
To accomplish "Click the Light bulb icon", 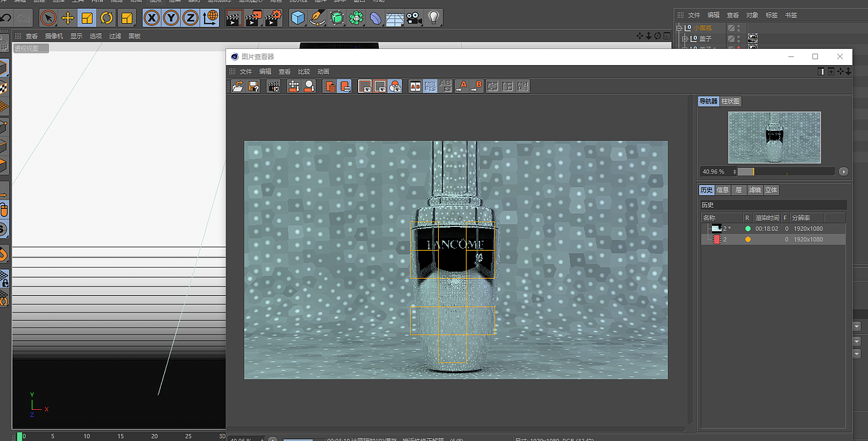I will (433, 18).
